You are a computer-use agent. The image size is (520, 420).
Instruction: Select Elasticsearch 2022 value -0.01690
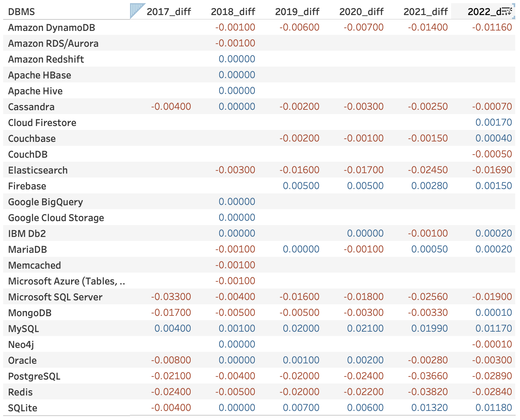point(492,170)
